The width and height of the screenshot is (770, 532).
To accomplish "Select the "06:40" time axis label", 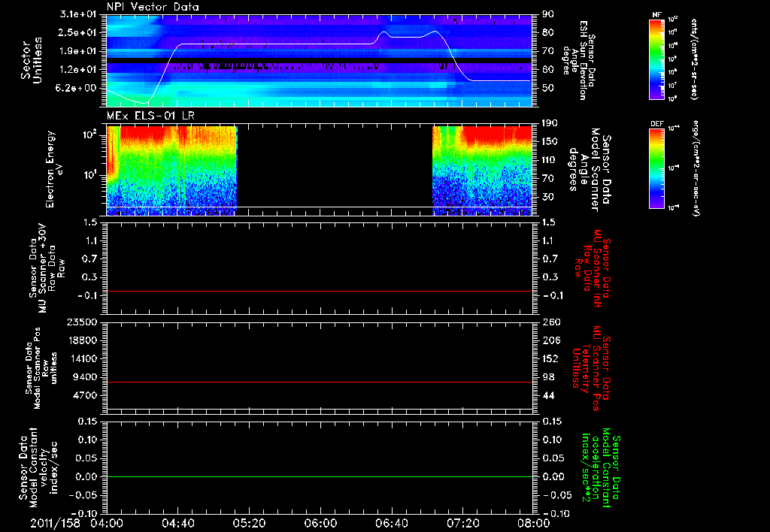I will 391,523.
